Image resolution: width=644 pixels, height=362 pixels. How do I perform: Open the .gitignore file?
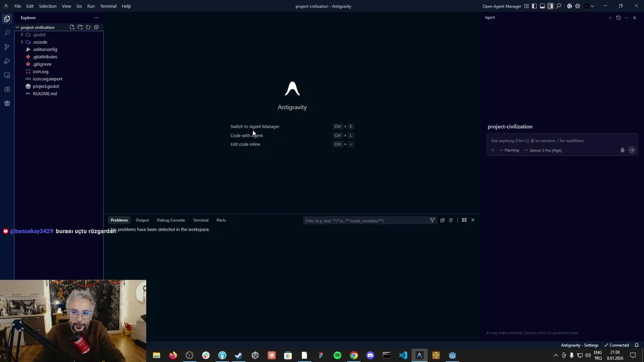(x=42, y=64)
